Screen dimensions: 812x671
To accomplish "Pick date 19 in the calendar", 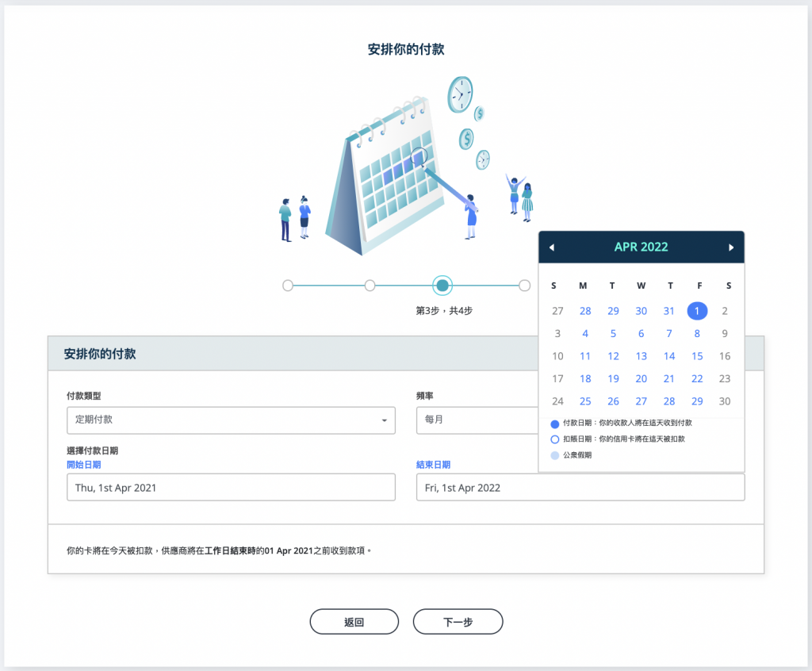I will [x=613, y=379].
